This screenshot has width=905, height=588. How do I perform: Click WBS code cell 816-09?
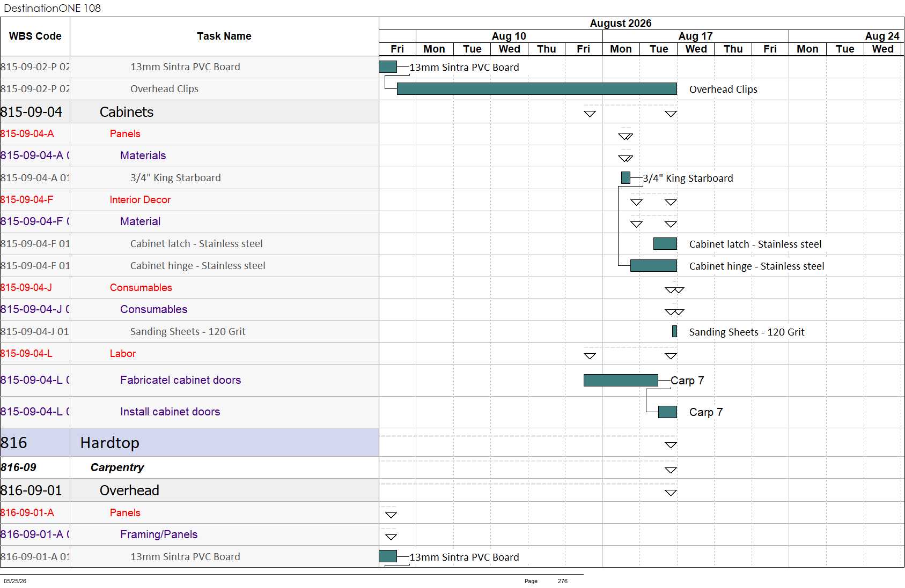pyautogui.click(x=35, y=467)
